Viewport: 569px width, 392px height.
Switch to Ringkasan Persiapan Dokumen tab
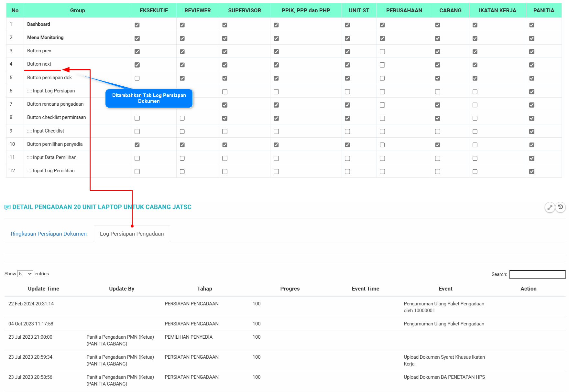(49, 234)
